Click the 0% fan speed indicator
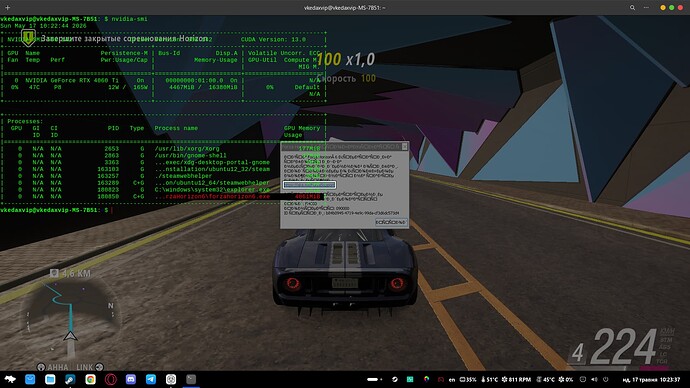This screenshot has width=690, height=388. (566, 379)
